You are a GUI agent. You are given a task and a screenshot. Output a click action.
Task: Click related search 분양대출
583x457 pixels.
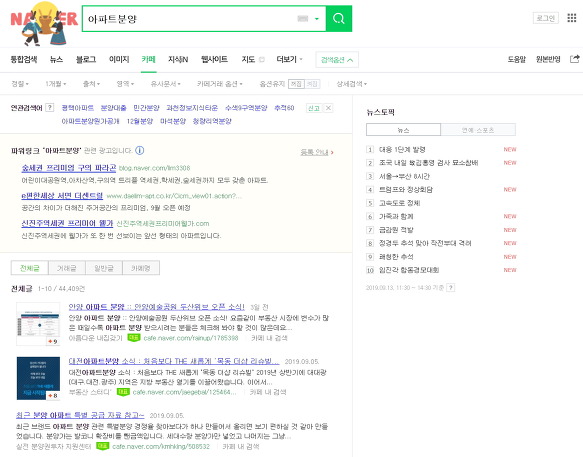pyautogui.click(x=113, y=108)
